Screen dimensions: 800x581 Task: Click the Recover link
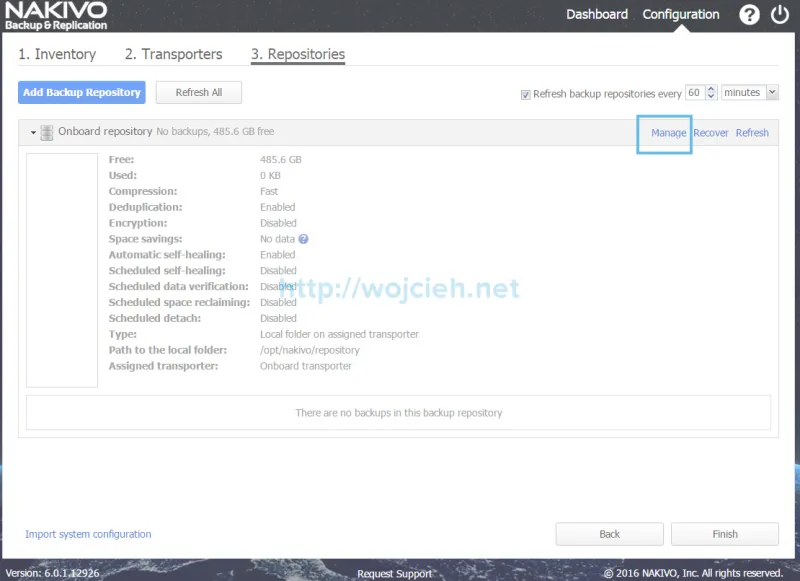(x=711, y=132)
